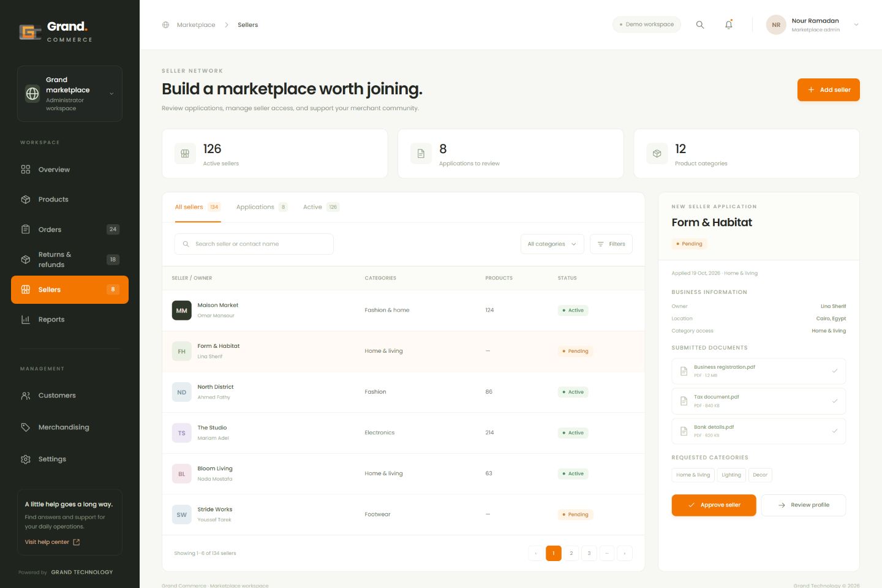The width and height of the screenshot is (882, 588).
Task: Select the Lighting requested category chip
Action: coord(731,475)
